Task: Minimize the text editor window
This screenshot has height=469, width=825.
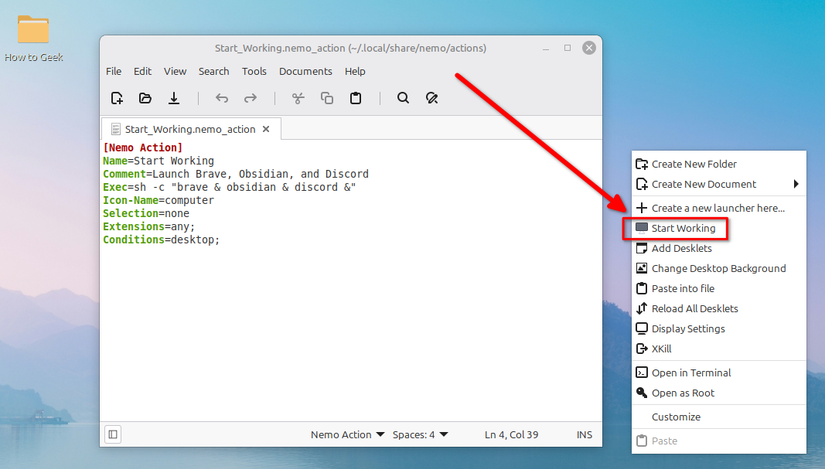Action: 546,48
